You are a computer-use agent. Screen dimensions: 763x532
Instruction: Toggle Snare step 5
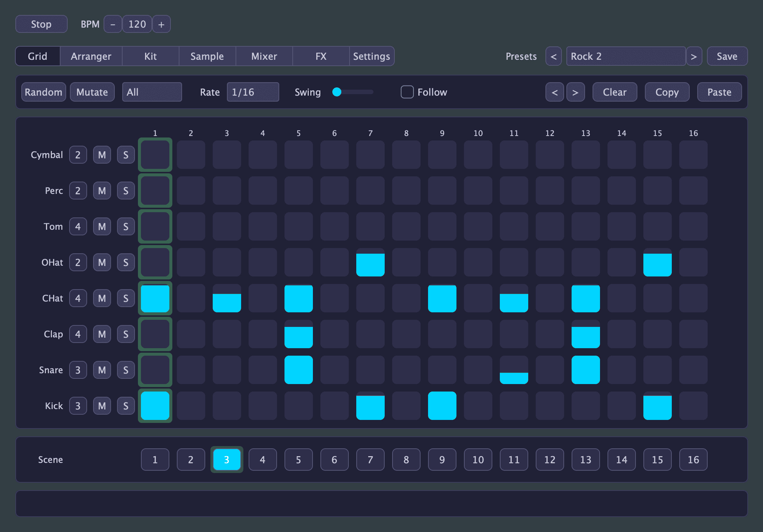pyautogui.click(x=299, y=370)
